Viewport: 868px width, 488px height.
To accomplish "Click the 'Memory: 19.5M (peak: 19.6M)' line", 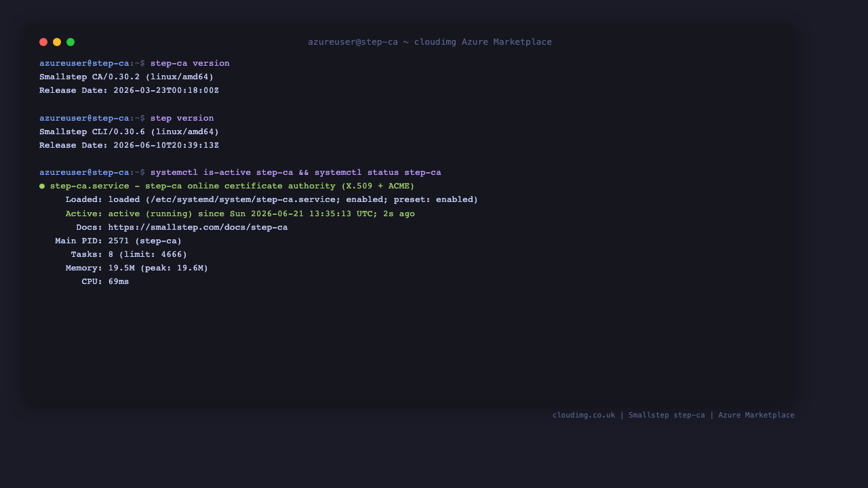I will (x=137, y=268).
